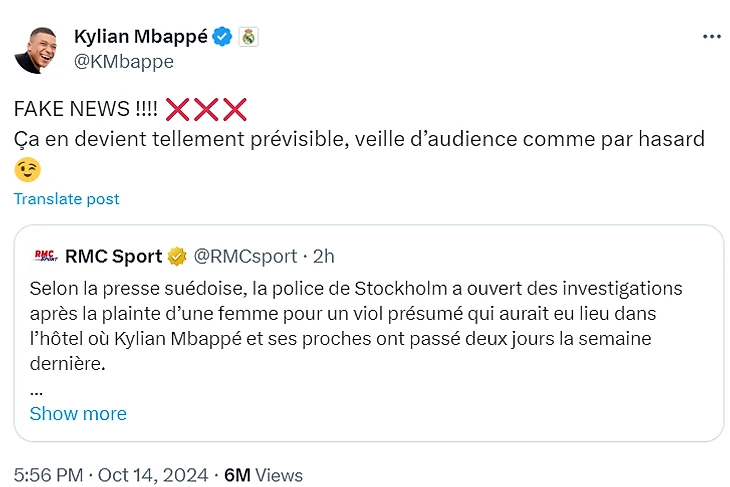
Task: Click the @KMbappe handle
Action: tap(123, 62)
